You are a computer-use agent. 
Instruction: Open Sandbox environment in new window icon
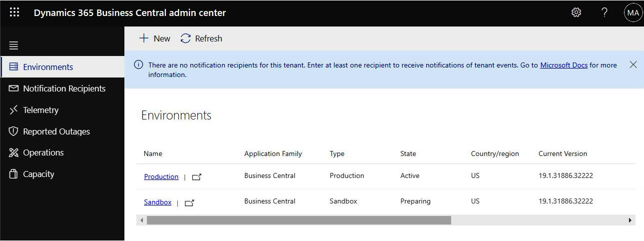click(x=189, y=202)
